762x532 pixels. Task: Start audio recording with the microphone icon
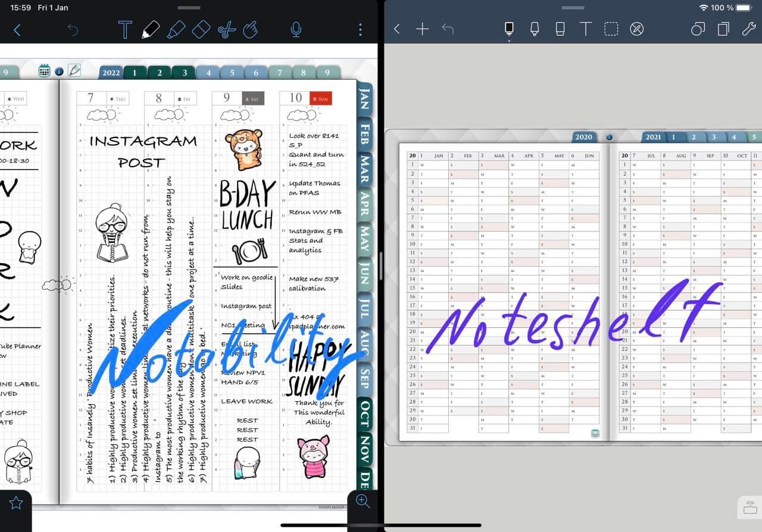click(x=295, y=30)
